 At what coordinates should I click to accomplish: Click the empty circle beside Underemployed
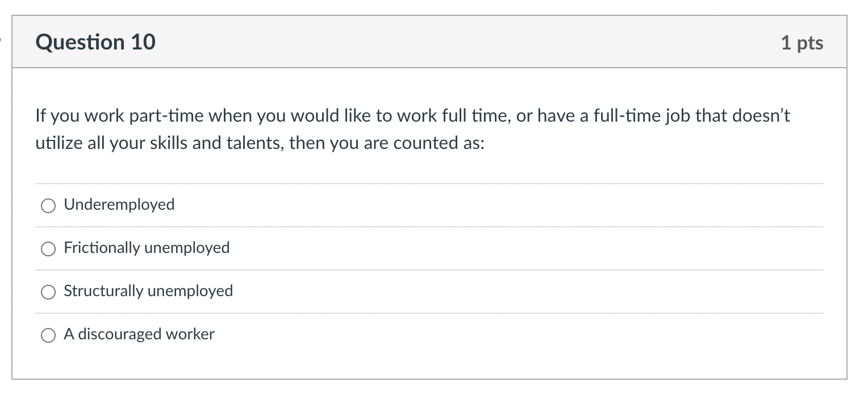click(48, 205)
